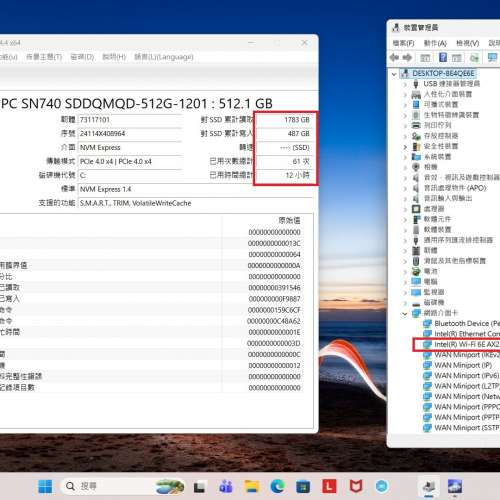Expand the 人性化介面裝置 category

pyautogui.click(x=405, y=95)
